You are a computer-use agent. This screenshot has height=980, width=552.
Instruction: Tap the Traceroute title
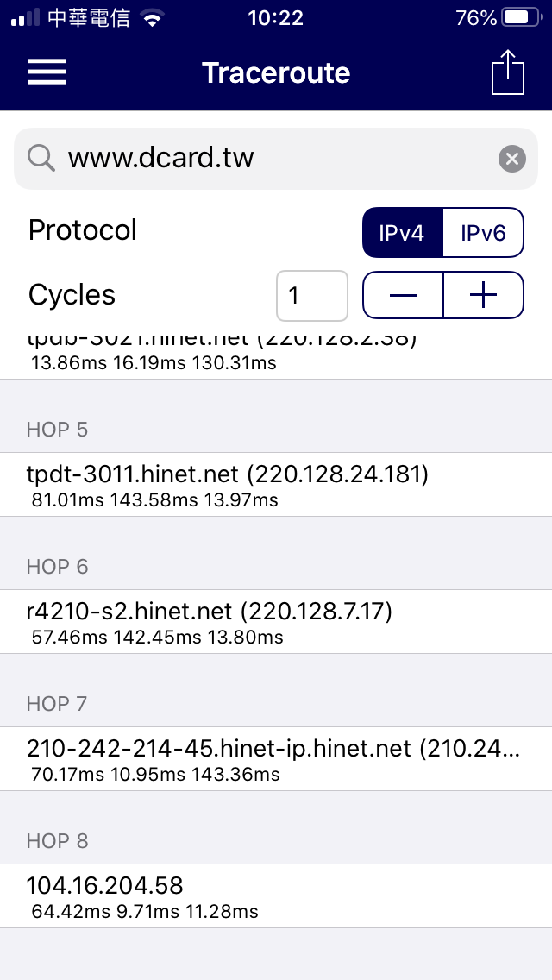pos(276,73)
